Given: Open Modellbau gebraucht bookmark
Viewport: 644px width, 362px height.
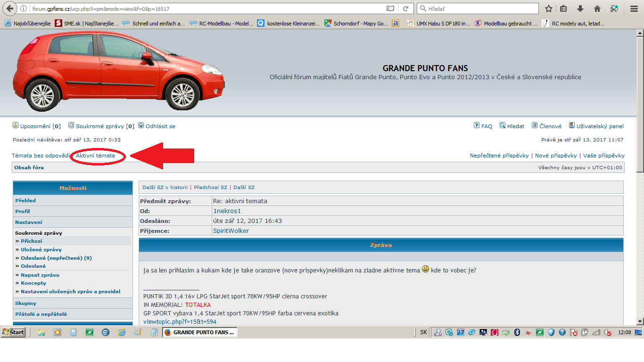Looking at the screenshot, I should [506, 23].
